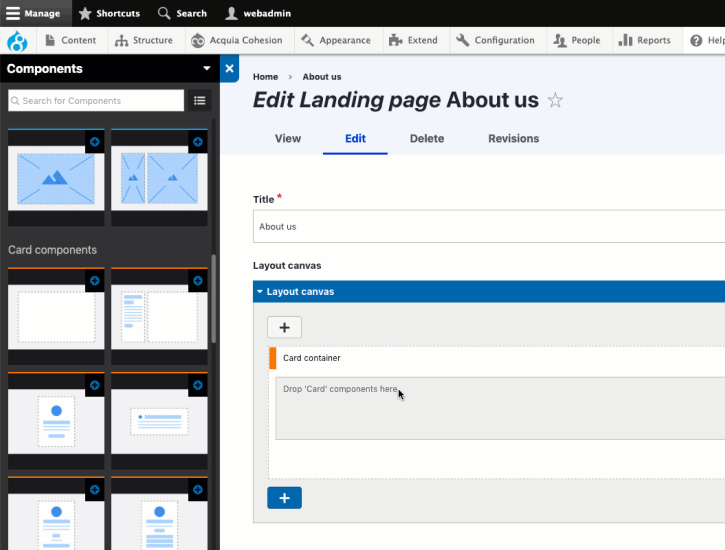Viewport: 725px width, 550px height.
Task: Switch to the Revisions tab
Action: [x=513, y=139]
